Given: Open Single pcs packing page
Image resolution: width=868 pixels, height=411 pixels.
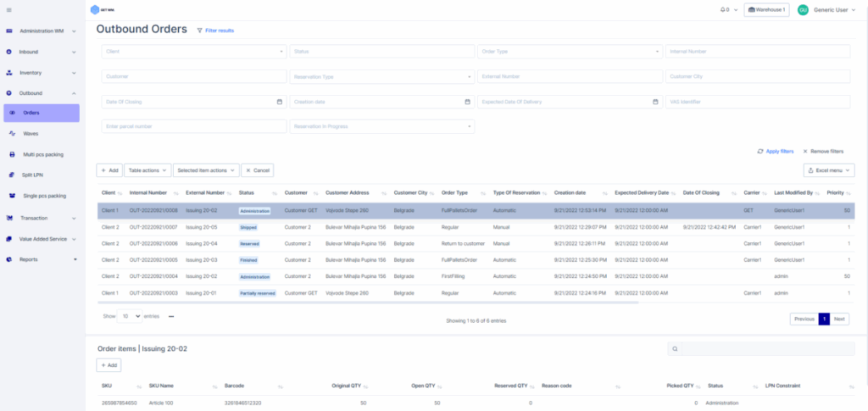Looking at the screenshot, I should click(45, 196).
